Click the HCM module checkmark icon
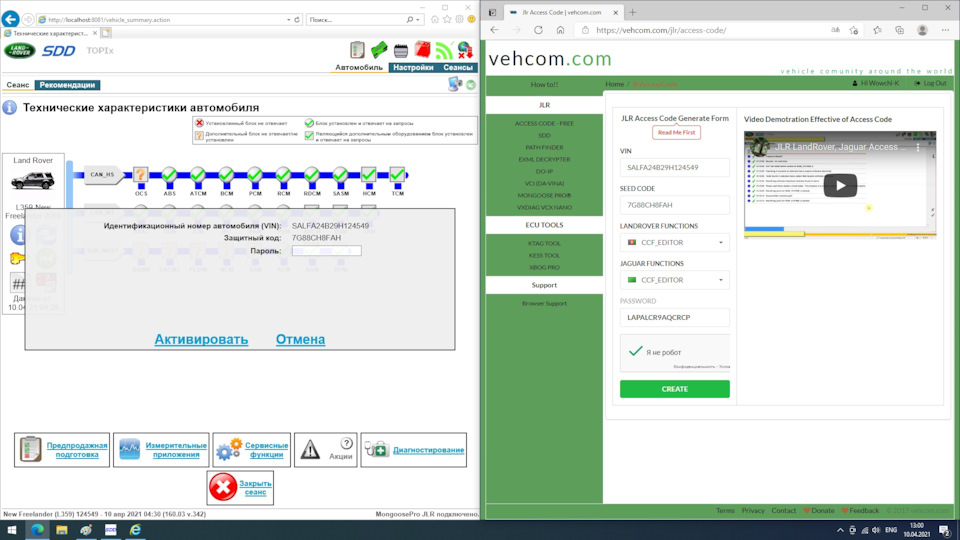The height and width of the screenshot is (540, 960). tap(369, 175)
